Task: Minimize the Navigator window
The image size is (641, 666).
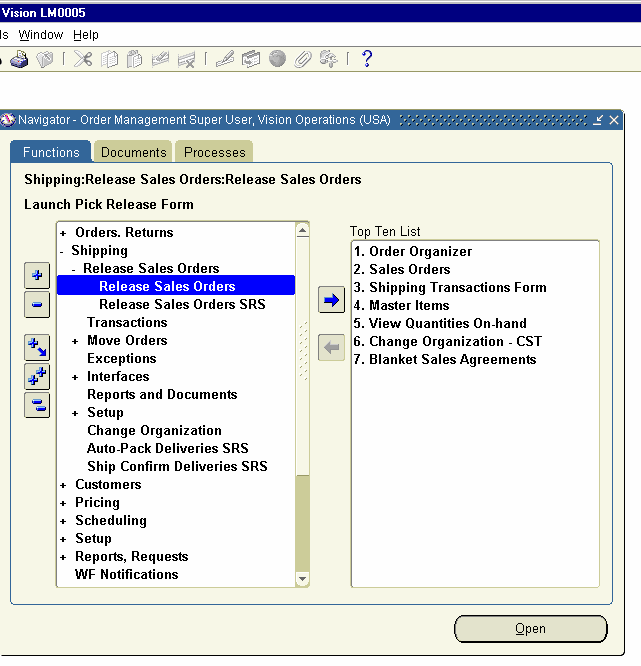Action: [x=598, y=120]
